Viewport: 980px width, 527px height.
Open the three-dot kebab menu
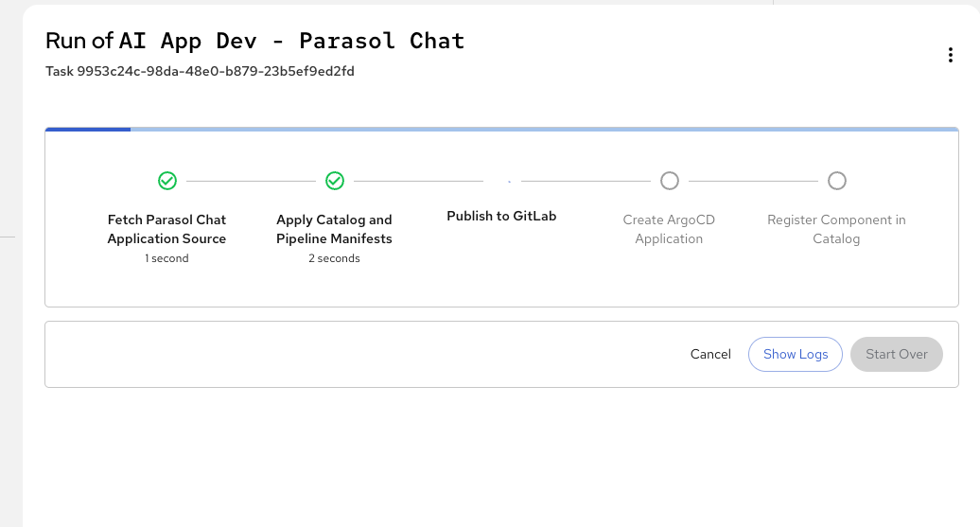pyautogui.click(x=951, y=55)
